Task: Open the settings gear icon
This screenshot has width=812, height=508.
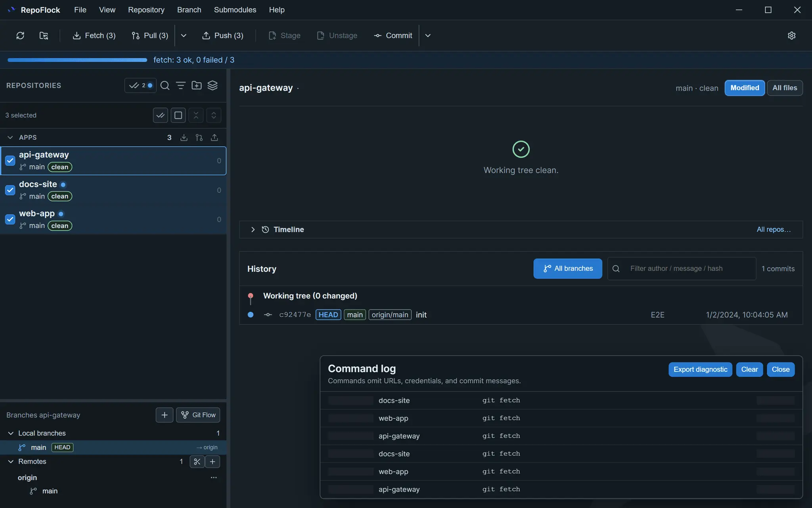Action: [x=791, y=36]
